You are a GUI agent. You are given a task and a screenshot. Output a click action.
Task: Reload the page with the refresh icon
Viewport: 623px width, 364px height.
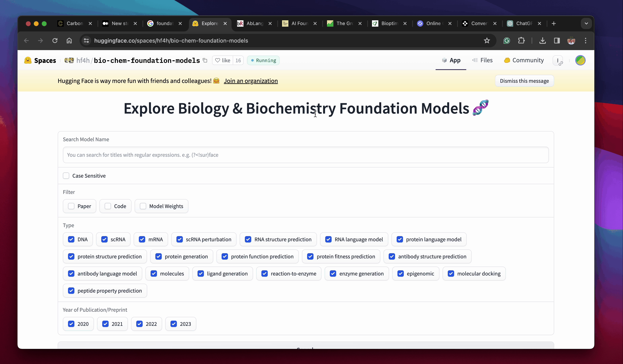[55, 41]
